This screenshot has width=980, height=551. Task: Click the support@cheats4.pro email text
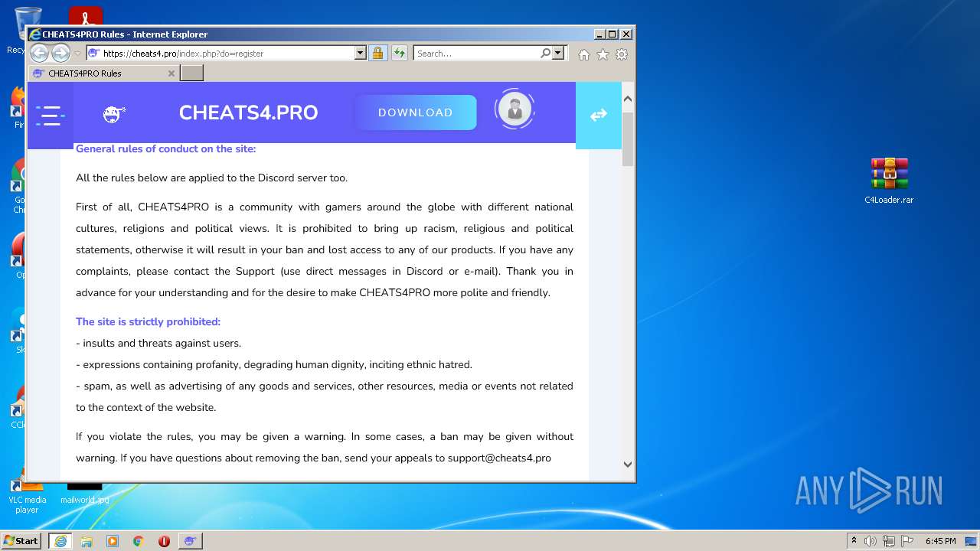point(499,458)
